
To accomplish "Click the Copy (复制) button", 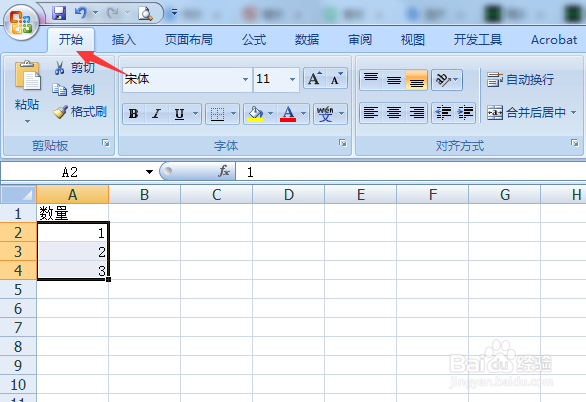I will pyautogui.click(x=74, y=90).
